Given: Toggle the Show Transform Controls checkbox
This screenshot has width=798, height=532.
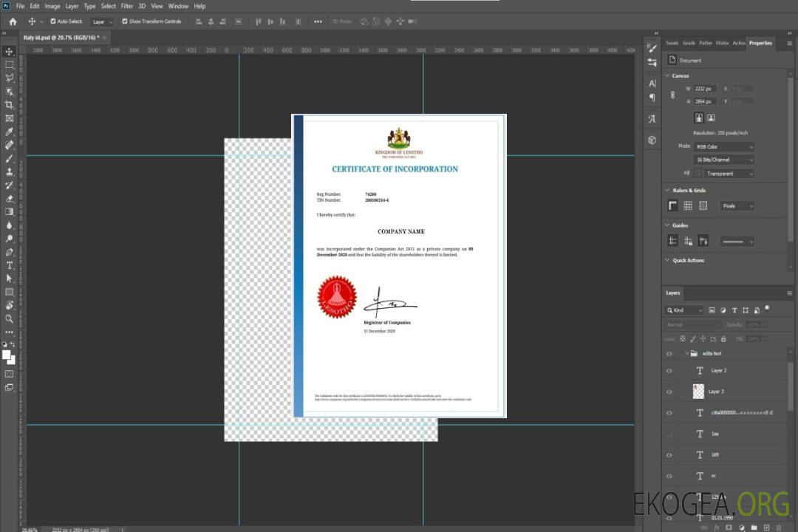Looking at the screenshot, I should [x=125, y=21].
